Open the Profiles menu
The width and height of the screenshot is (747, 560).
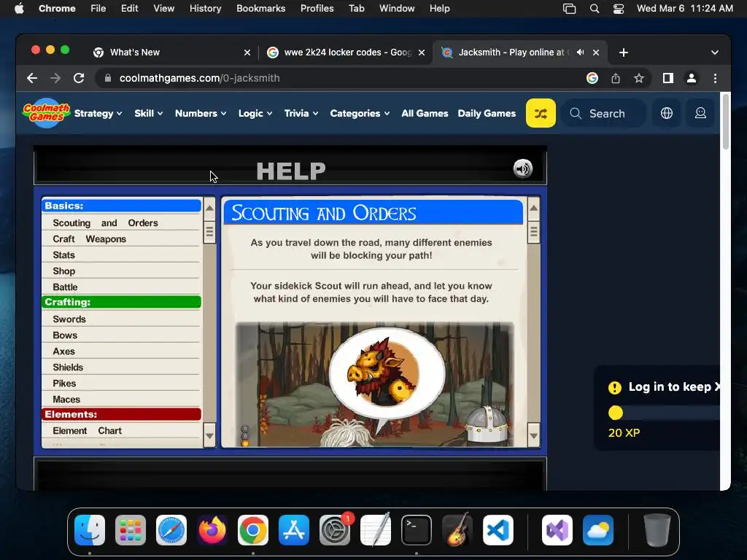pos(317,9)
